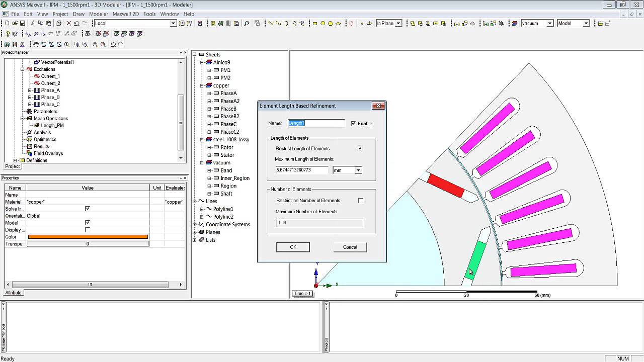Select the Draw line tool
The image size is (644, 362).
click(271, 23)
